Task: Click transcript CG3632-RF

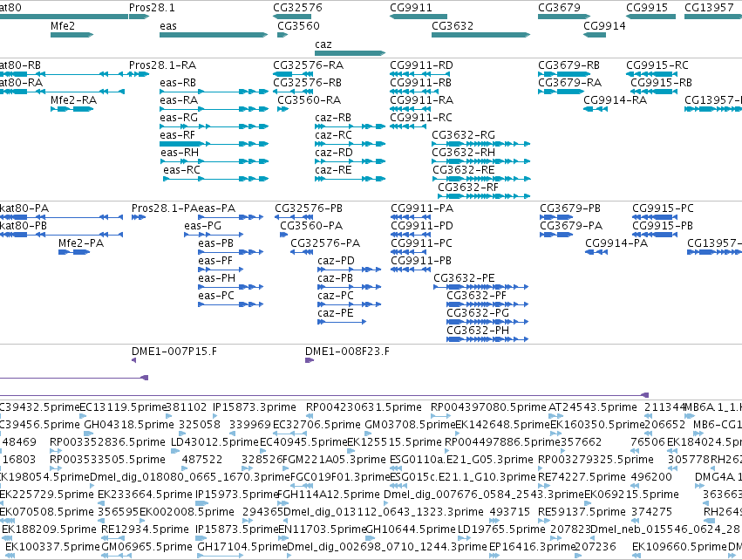Action: (x=484, y=196)
